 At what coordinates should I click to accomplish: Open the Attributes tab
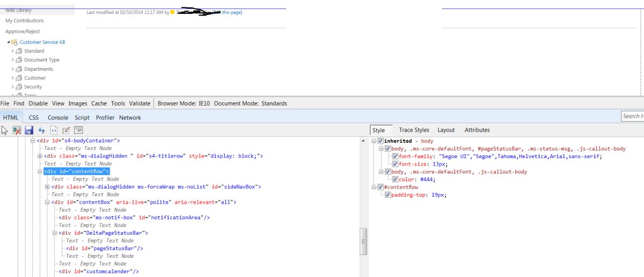coord(477,130)
